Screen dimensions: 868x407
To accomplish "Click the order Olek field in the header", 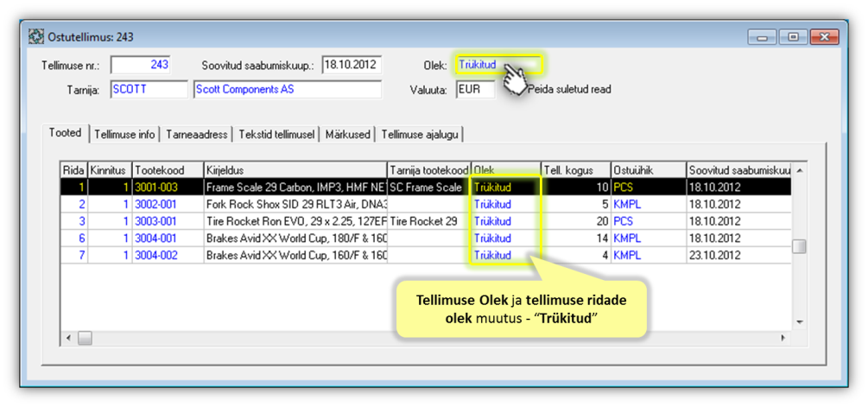I will (x=498, y=65).
